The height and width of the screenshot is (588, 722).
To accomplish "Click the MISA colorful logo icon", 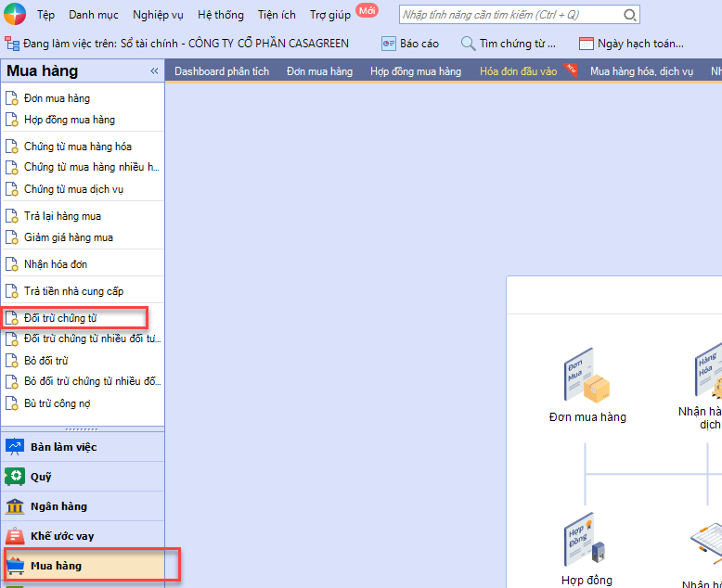I will pyautogui.click(x=14, y=16).
